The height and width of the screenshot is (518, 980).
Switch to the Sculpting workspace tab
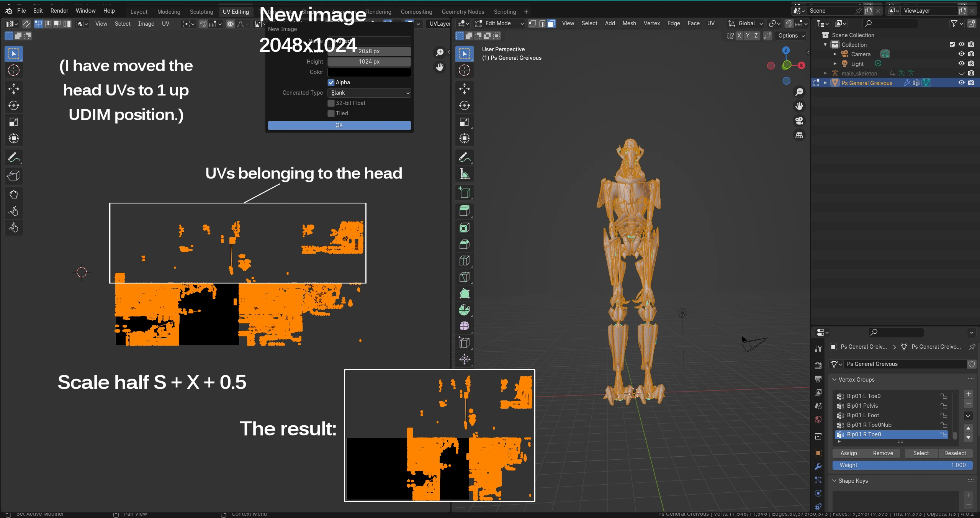201,12
